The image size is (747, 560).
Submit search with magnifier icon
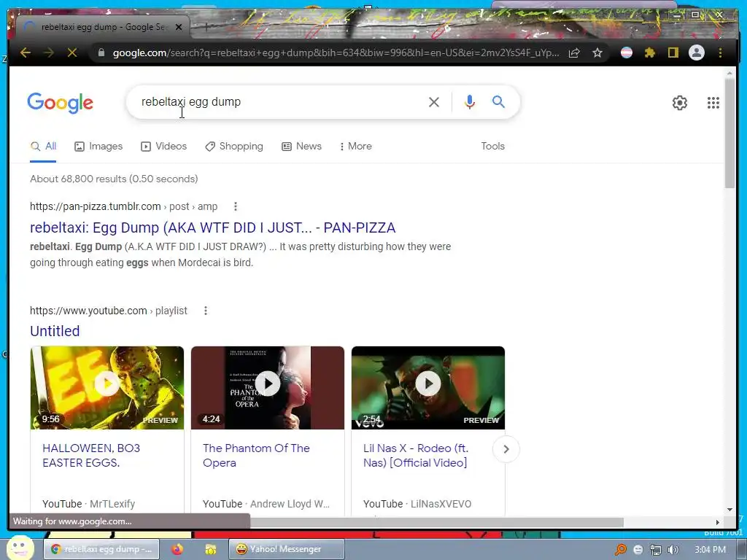coord(498,102)
